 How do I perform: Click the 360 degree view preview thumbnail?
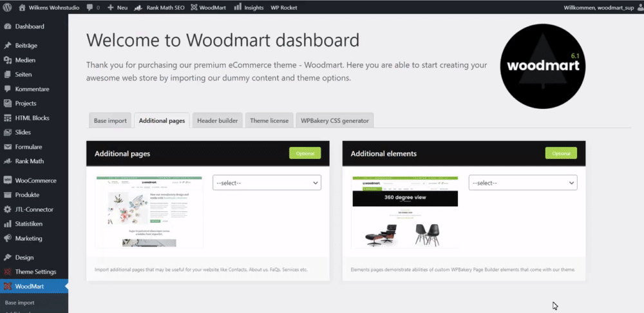tap(405, 212)
